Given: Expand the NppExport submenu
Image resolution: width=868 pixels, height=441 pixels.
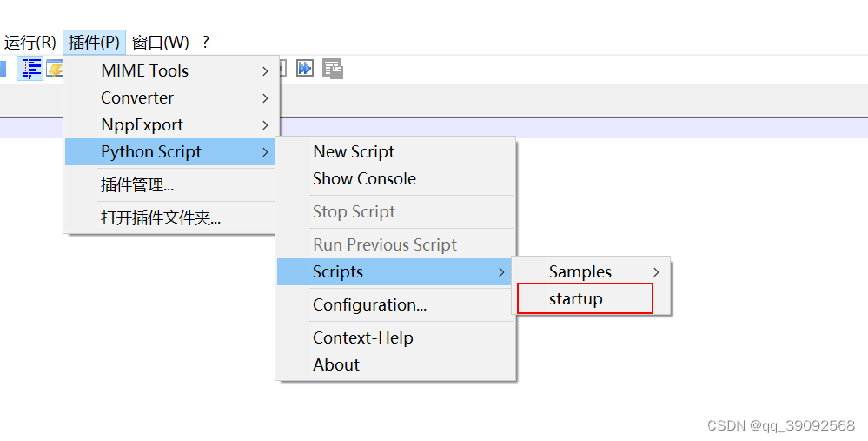Looking at the screenshot, I should coord(172,125).
